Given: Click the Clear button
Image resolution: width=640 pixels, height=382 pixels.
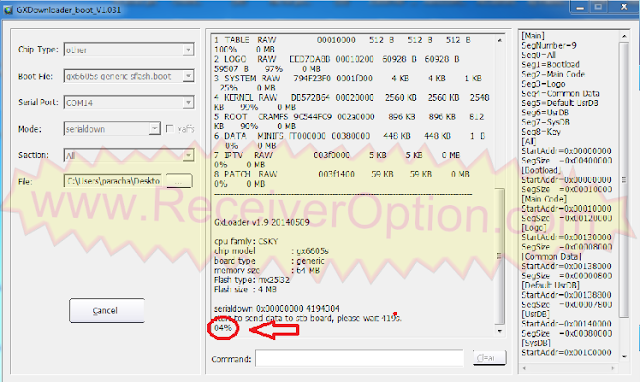Looking at the screenshot, I should (x=489, y=358).
